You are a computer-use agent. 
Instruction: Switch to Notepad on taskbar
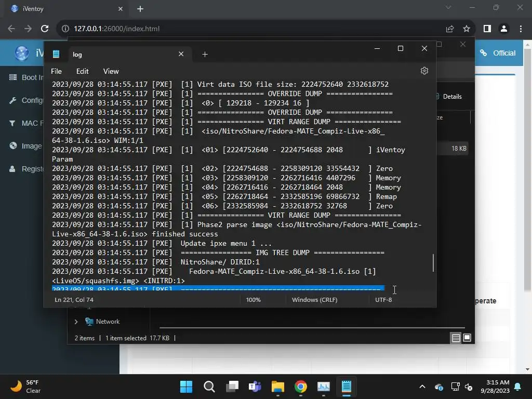[x=347, y=387]
